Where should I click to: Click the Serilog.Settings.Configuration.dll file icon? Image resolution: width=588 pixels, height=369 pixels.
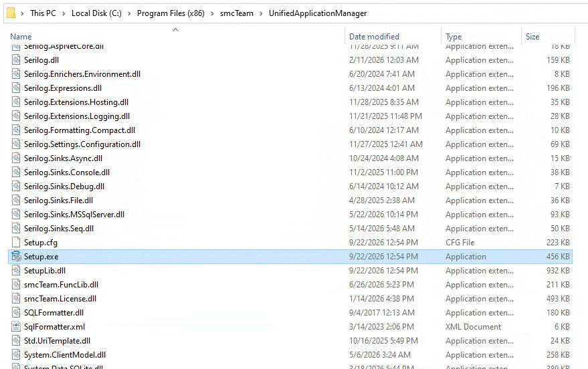click(x=16, y=144)
